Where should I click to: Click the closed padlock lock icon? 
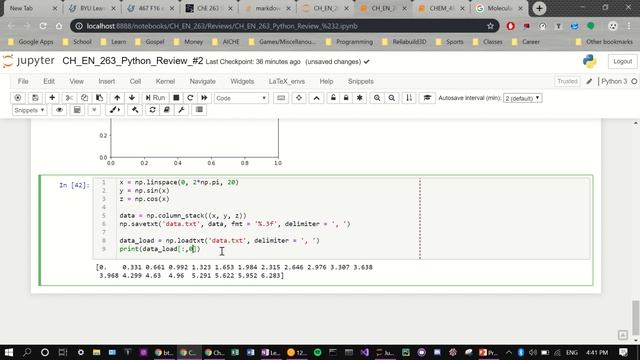pos(346,98)
